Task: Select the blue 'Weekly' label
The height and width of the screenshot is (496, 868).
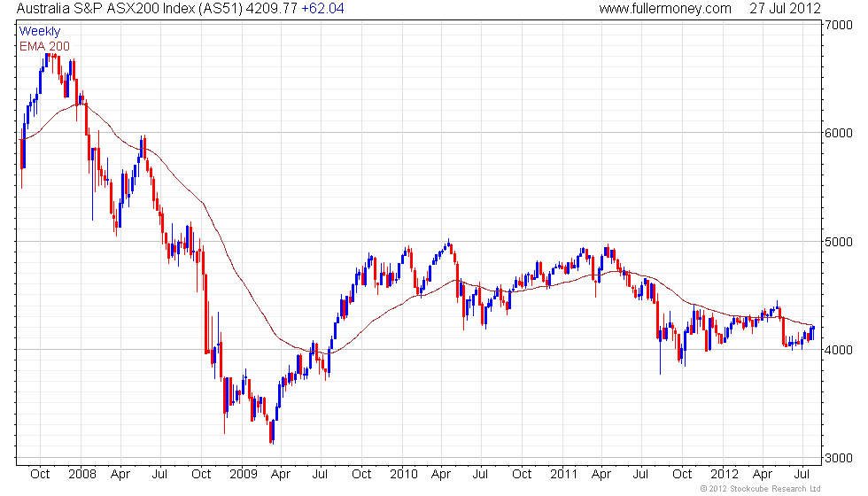Action: (39, 32)
